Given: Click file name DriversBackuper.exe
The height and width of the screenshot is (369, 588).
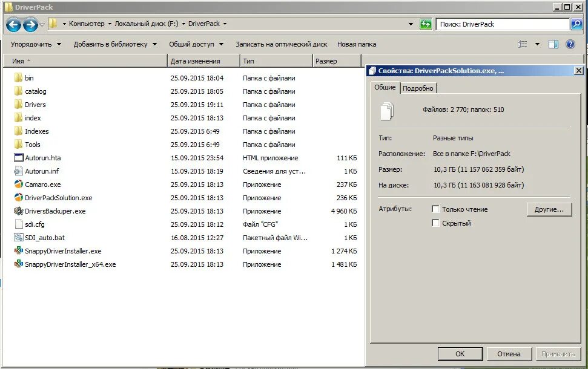Looking at the screenshot, I should pyautogui.click(x=55, y=211).
